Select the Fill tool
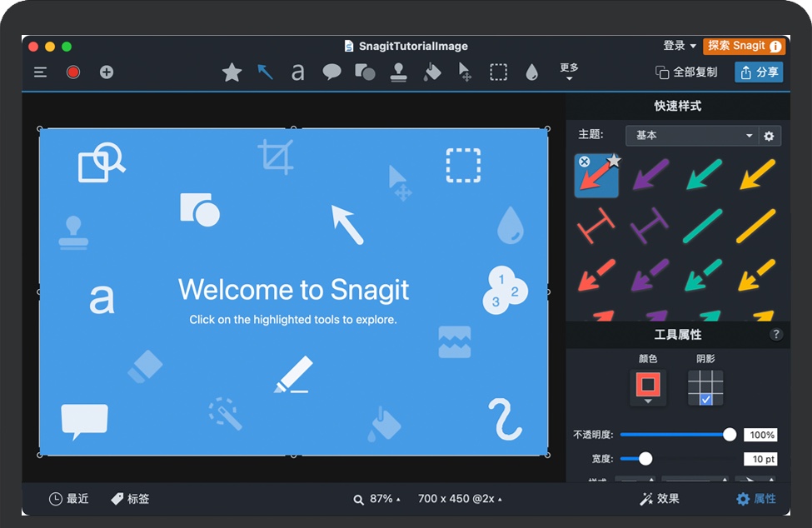Image resolution: width=812 pixels, height=528 pixels. click(x=431, y=72)
